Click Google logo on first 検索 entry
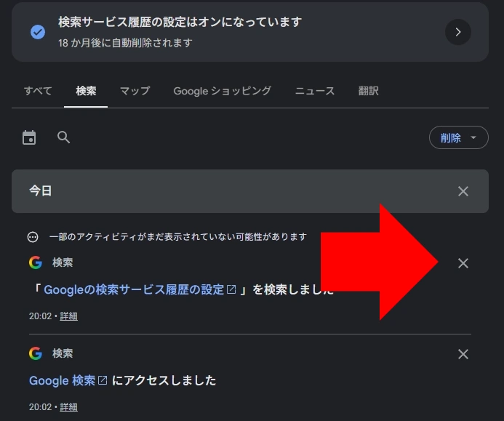 [x=36, y=262]
